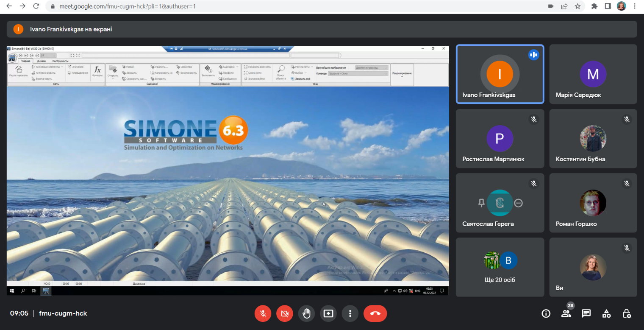Click Simone round application menu button
Screen dimensions: 644x330
[x=12, y=58]
